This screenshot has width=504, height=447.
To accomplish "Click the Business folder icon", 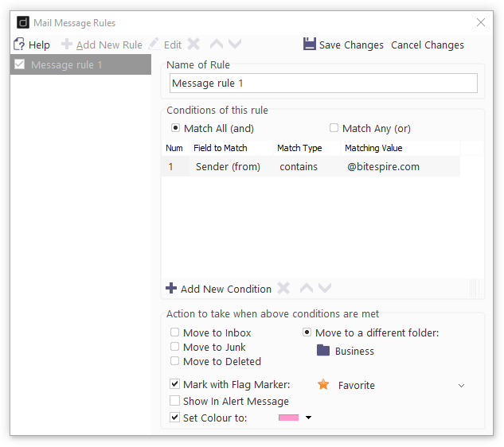I will [323, 350].
